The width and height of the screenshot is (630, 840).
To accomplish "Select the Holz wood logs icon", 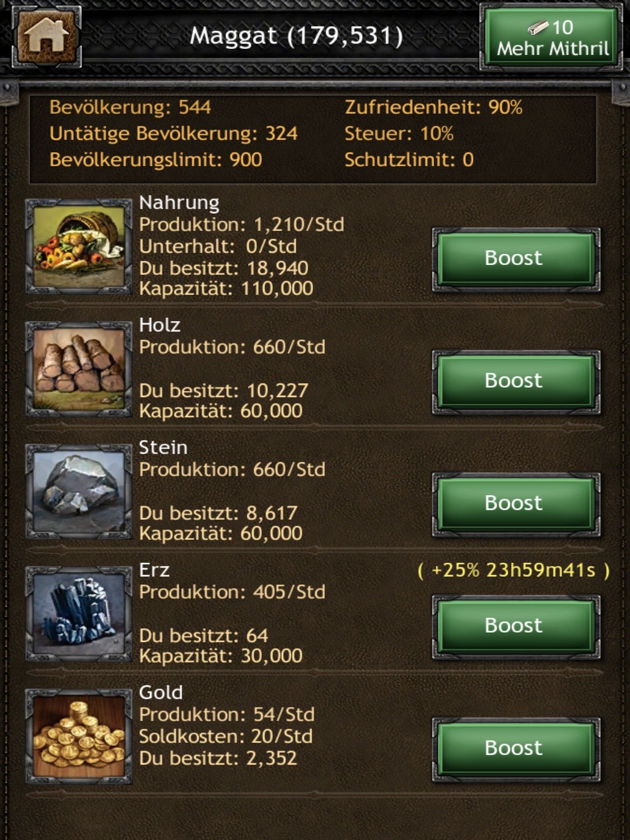I will pyautogui.click(x=79, y=369).
